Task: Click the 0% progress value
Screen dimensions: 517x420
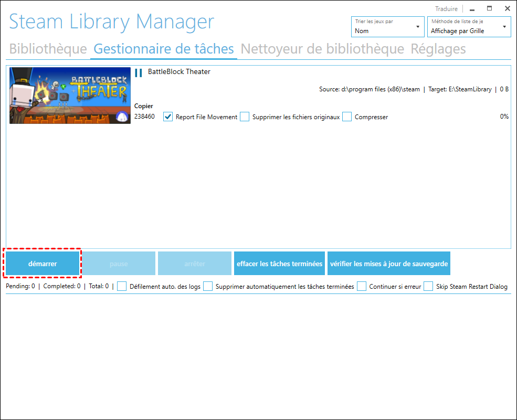Action: pos(504,117)
